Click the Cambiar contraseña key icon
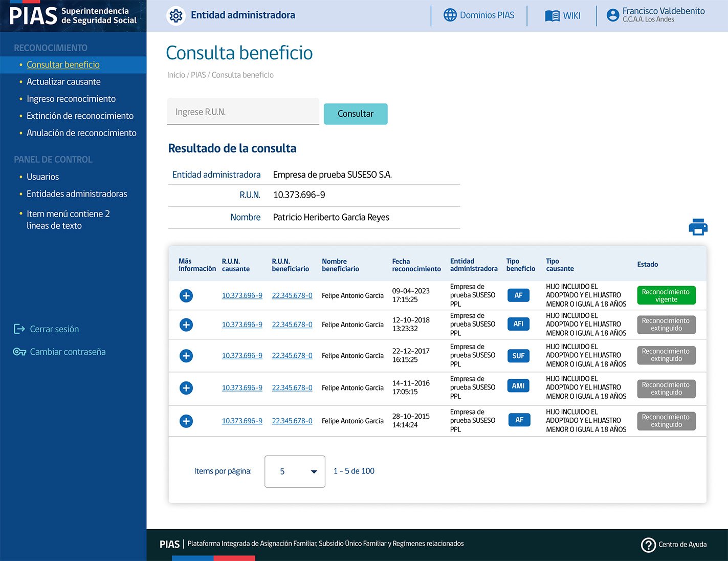 19,352
